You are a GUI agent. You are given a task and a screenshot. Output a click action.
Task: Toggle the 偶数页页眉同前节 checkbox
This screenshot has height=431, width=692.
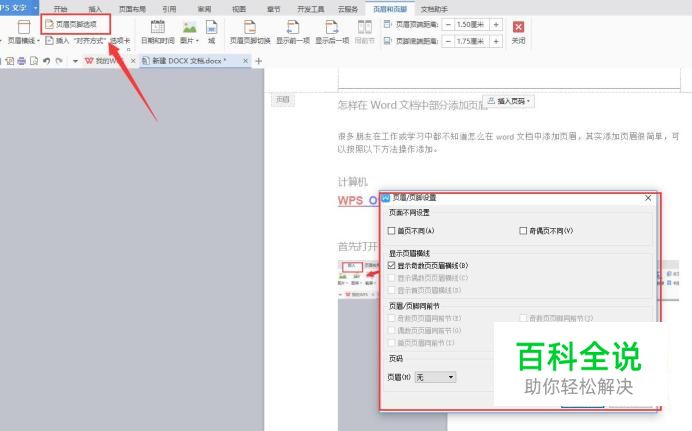click(x=391, y=330)
